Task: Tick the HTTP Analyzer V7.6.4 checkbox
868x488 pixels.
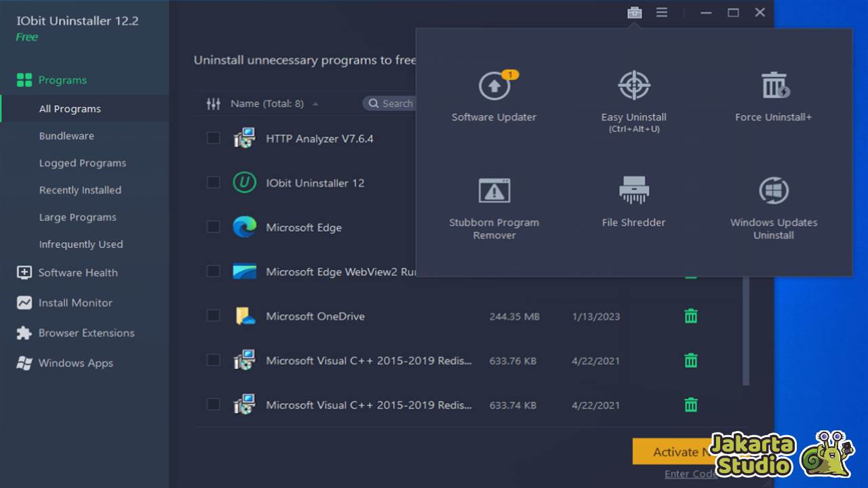Action: (213, 138)
